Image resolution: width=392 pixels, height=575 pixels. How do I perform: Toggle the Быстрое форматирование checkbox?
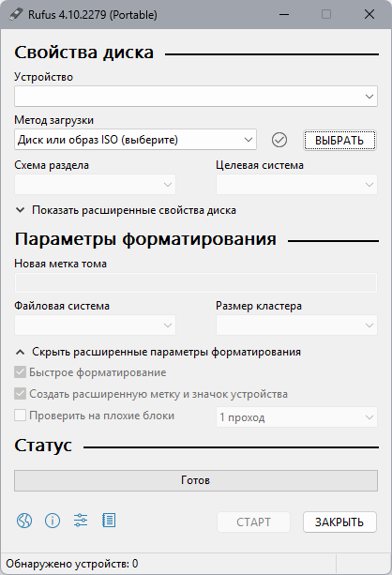tap(21, 372)
